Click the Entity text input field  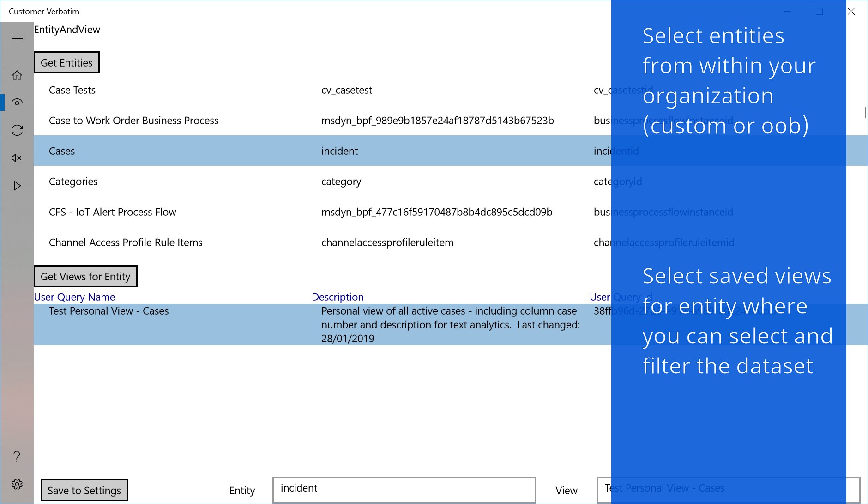tap(404, 490)
